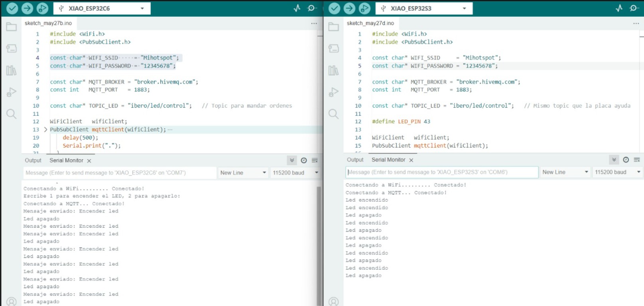Open New Line dropdown in left Serial Monitor
Image resolution: width=644 pixels, height=306 pixels.
[x=243, y=173]
